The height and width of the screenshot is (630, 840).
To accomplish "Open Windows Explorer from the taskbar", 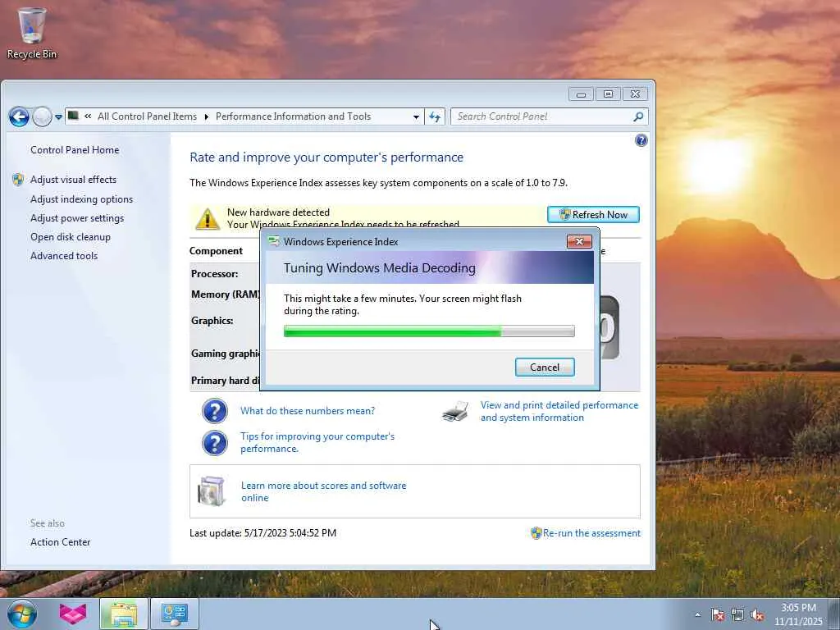I will pos(124,614).
